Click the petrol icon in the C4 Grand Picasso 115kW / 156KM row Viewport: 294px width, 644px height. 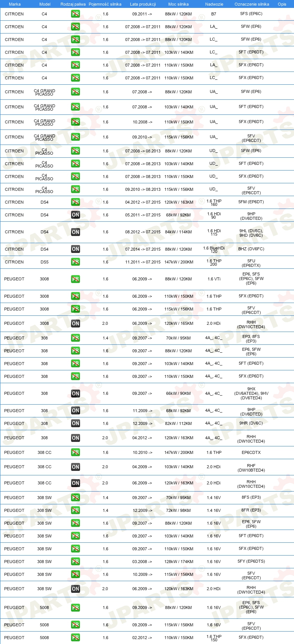click(76, 137)
